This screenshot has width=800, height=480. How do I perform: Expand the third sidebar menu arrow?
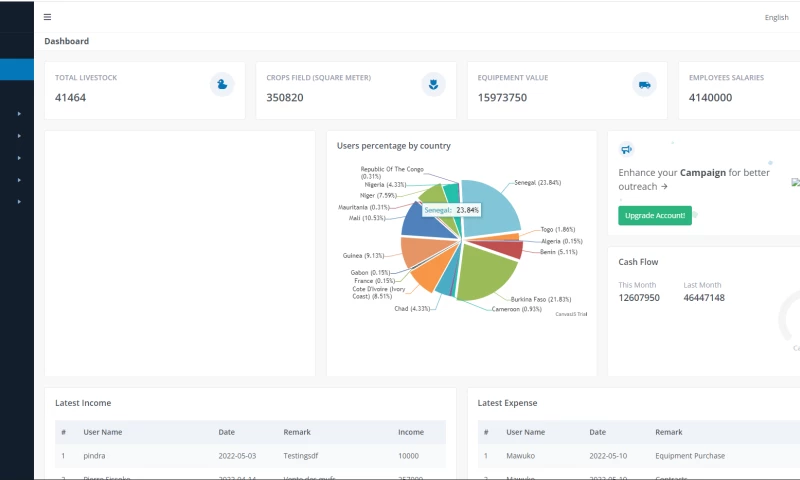point(19,158)
